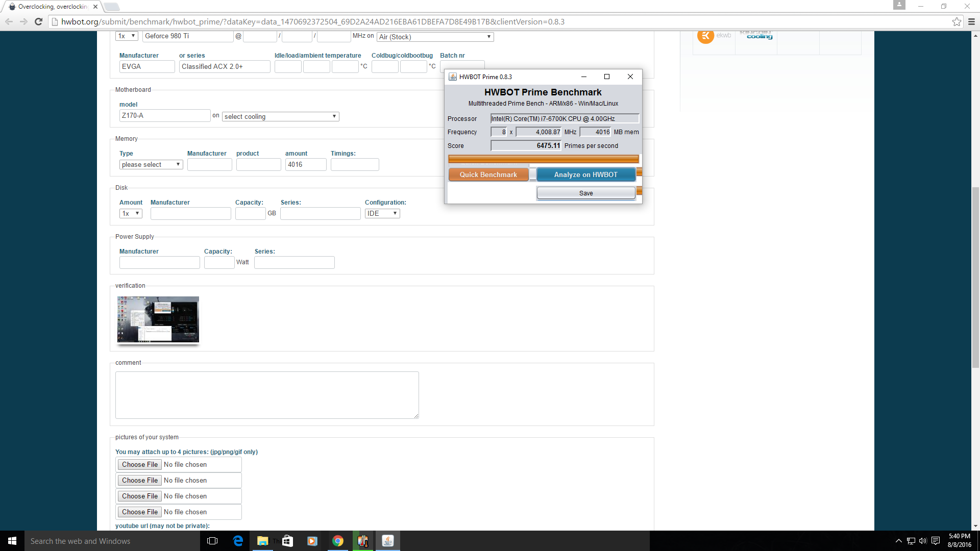Switch to Google Chrome in the taskbar

coord(337,541)
